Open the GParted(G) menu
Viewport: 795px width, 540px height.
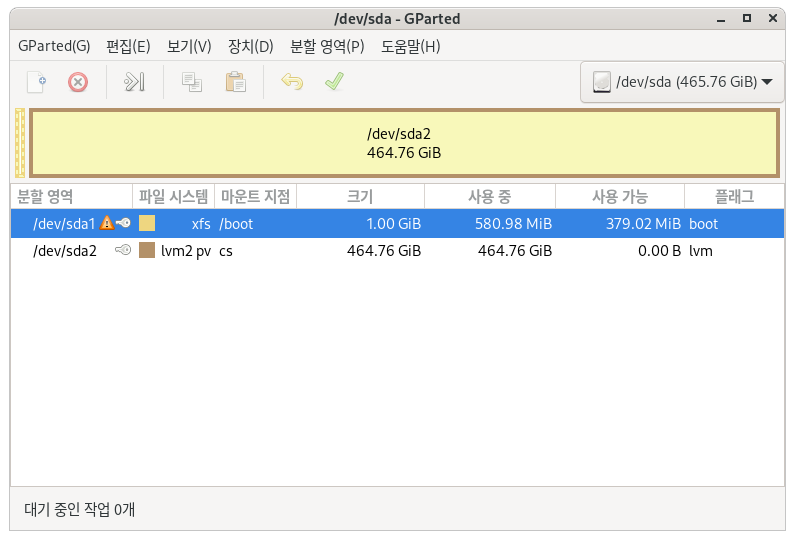click(54, 46)
